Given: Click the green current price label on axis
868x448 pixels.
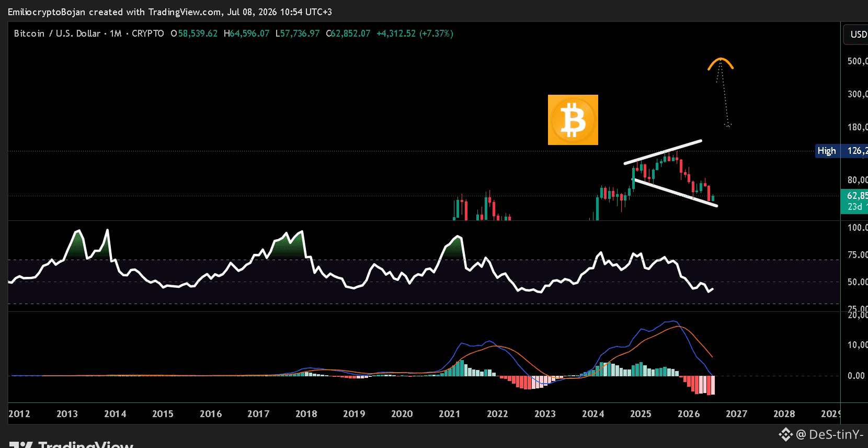Looking at the screenshot, I should click(854, 196).
